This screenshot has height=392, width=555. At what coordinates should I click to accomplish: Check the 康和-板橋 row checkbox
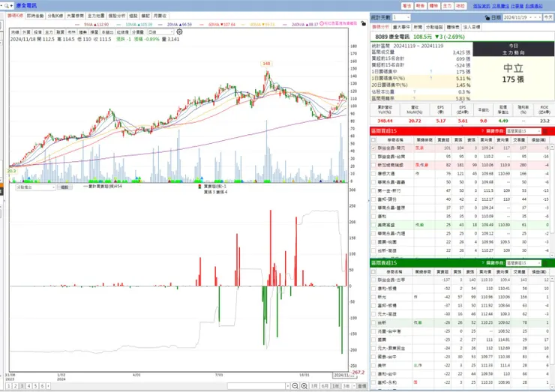click(x=373, y=289)
